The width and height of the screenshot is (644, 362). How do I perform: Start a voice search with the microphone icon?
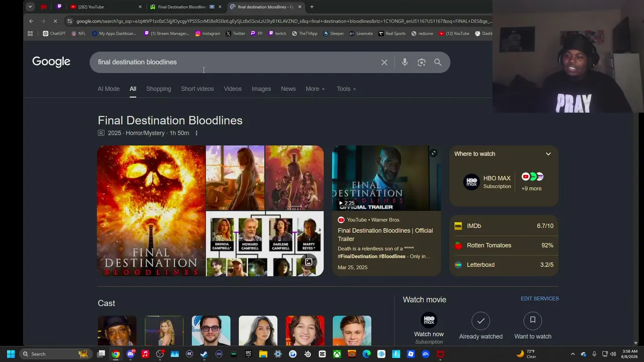pos(405,62)
